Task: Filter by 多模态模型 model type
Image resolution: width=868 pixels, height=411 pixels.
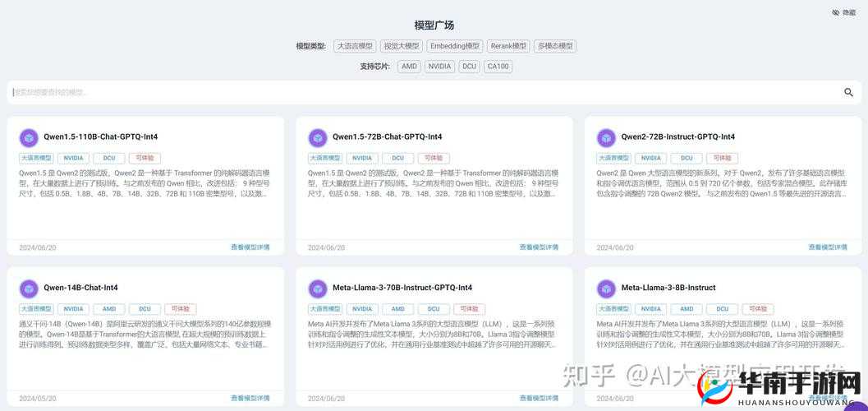Action: pyautogui.click(x=555, y=47)
